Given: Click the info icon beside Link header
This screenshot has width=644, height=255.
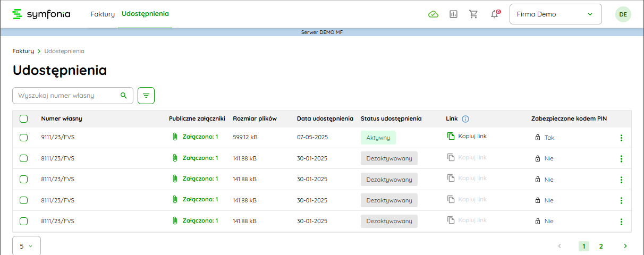Looking at the screenshot, I should tap(465, 119).
